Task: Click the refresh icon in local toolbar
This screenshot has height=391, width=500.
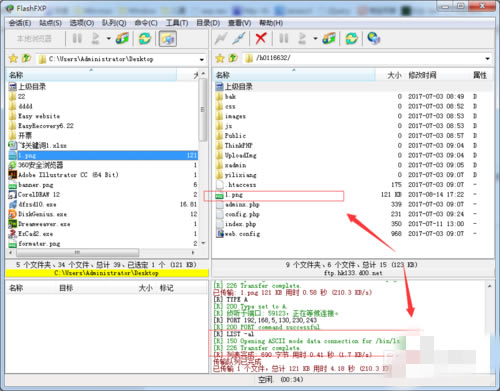Action: pos(145,38)
